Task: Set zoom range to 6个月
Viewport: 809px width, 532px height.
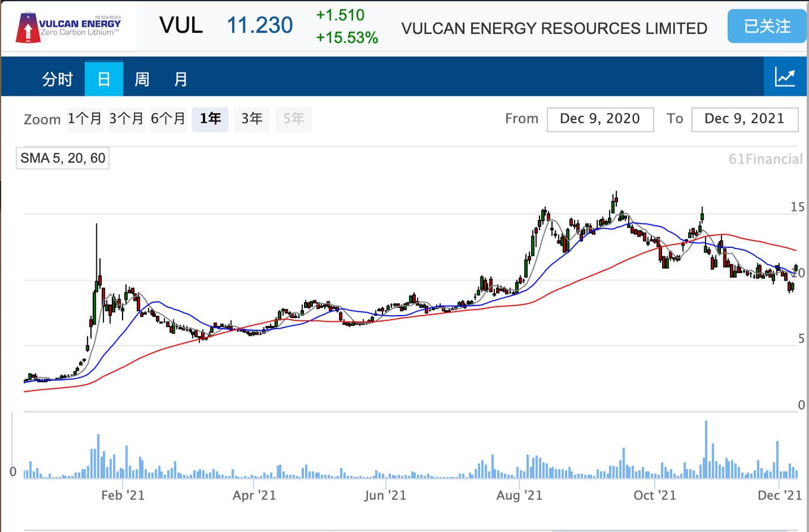Action: [x=168, y=119]
